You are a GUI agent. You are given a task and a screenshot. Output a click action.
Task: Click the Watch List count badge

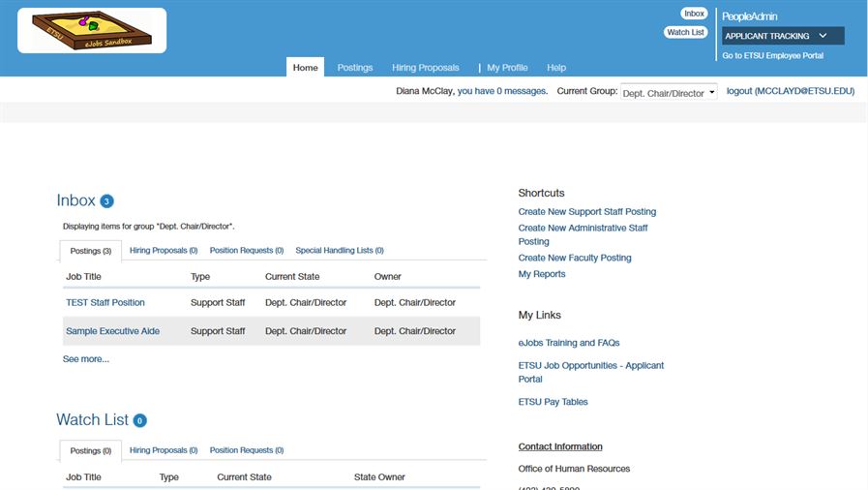(x=139, y=420)
